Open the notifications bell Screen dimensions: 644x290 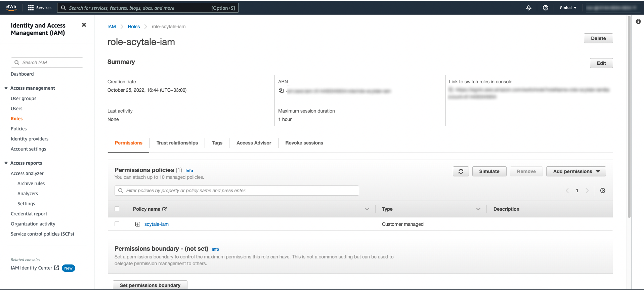[529, 8]
